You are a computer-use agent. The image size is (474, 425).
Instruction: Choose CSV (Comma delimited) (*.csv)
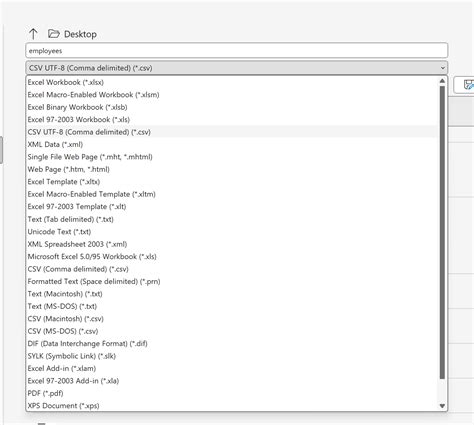(232, 269)
